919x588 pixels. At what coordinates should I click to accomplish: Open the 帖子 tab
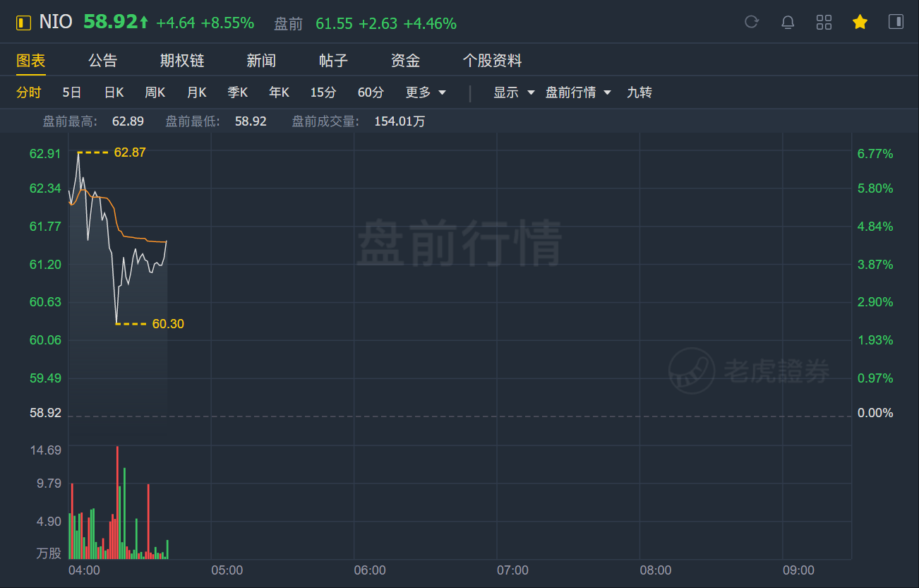(x=333, y=61)
